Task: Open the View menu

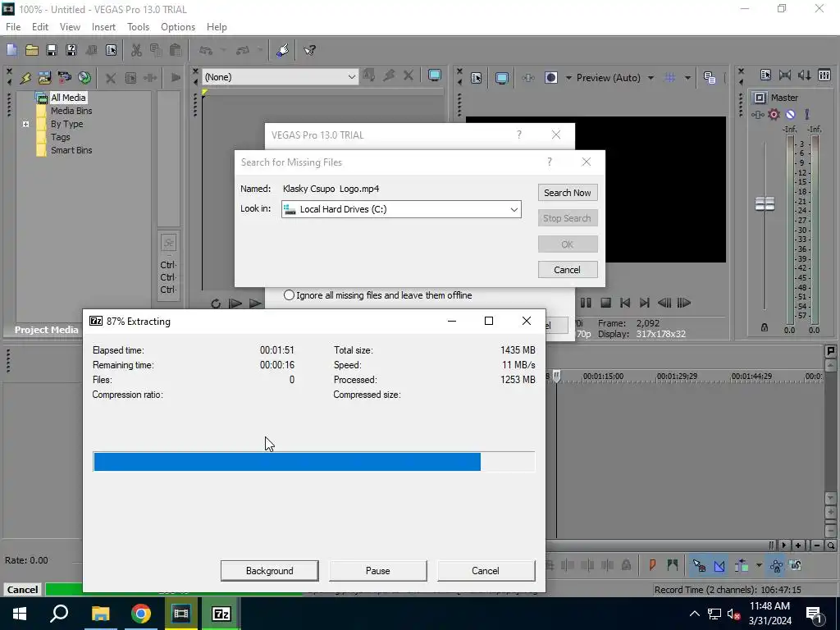Action: 70,27
